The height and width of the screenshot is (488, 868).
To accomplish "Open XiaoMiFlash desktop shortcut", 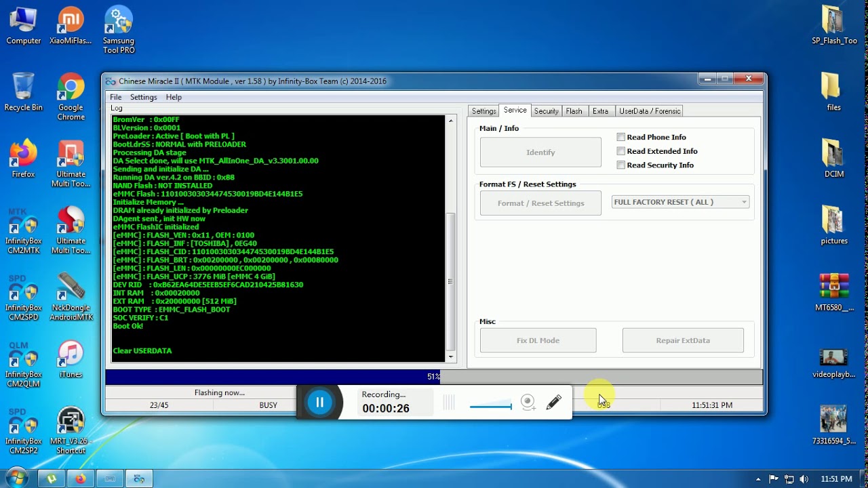I will click(x=71, y=26).
